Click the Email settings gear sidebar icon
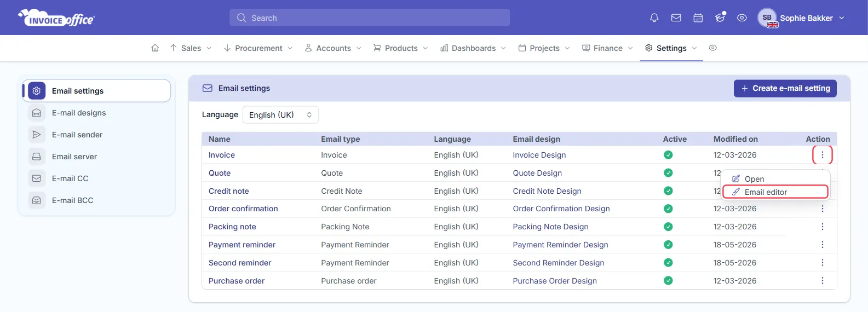Viewport: 868px width, 312px height. point(37,91)
